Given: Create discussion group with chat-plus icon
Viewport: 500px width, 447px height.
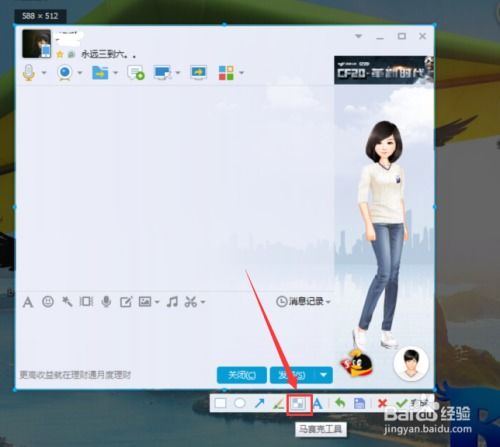Looking at the screenshot, I should click(x=136, y=72).
